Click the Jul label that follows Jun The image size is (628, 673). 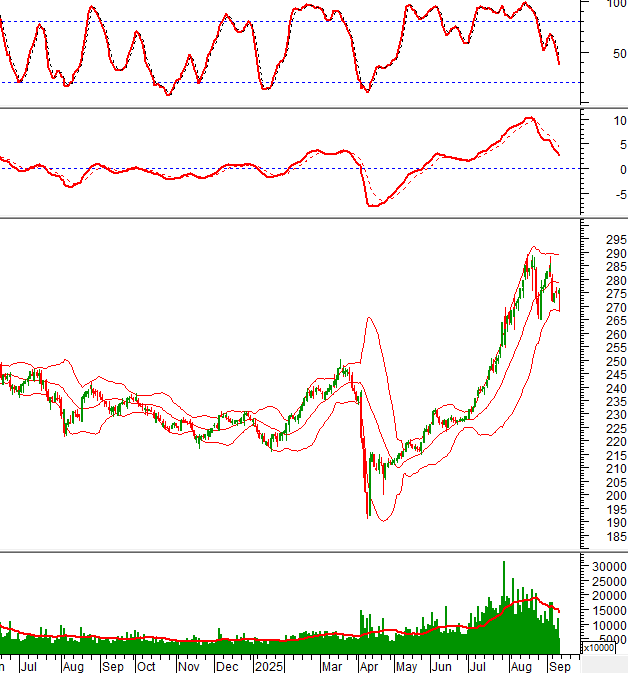tap(477, 667)
